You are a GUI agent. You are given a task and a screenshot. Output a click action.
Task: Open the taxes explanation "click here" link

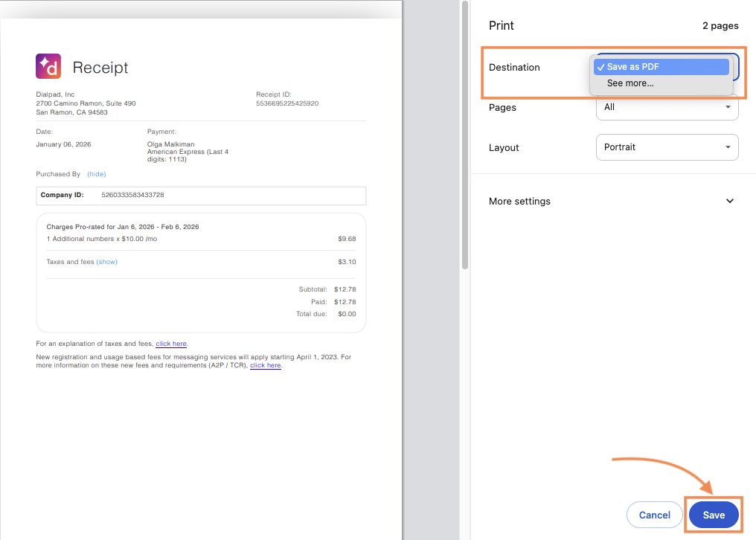pos(170,344)
